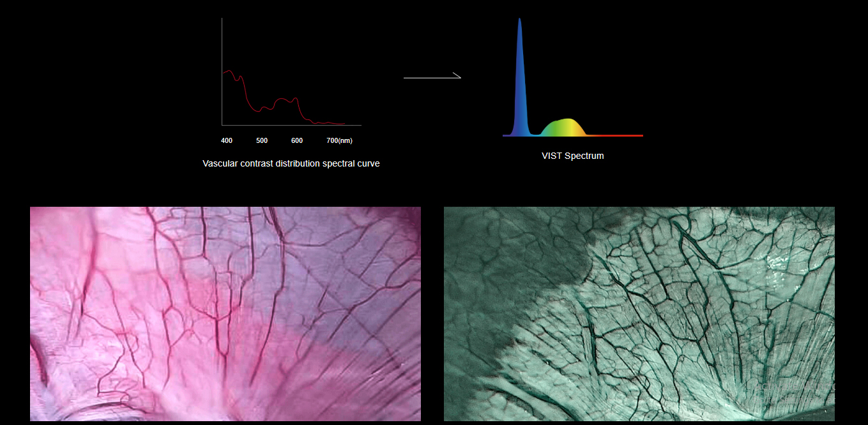This screenshot has height=425, width=868.
Task: Click the horizontal axis line of contrast chart
Action: pyautogui.click(x=291, y=125)
